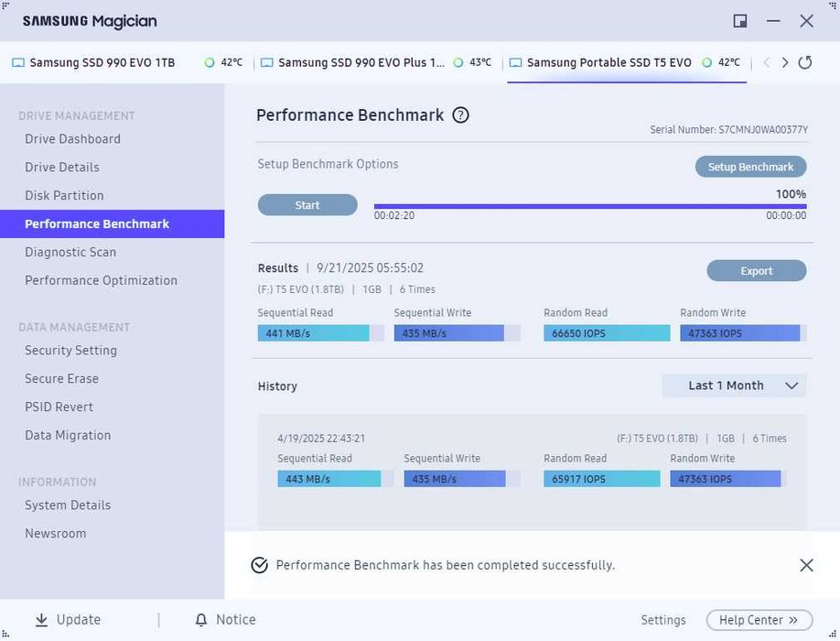Screen dimensions: 840x641
Task: Open Secure Erase
Action: pos(61,378)
